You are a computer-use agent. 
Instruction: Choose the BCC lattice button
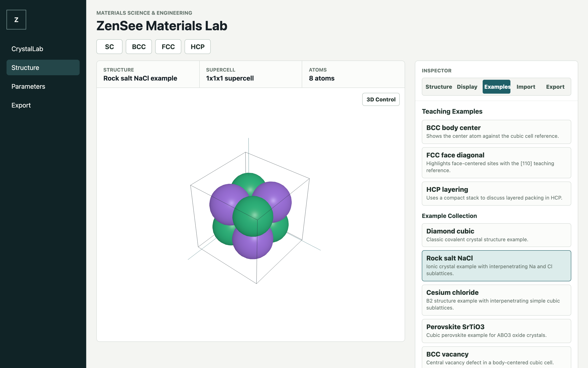pos(139,46)
